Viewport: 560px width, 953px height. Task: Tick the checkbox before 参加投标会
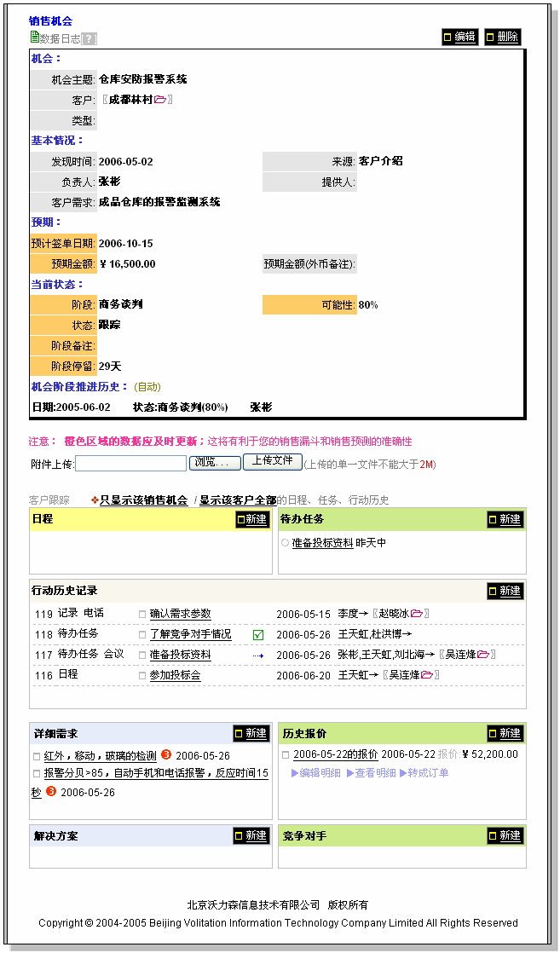pos(142,676)
